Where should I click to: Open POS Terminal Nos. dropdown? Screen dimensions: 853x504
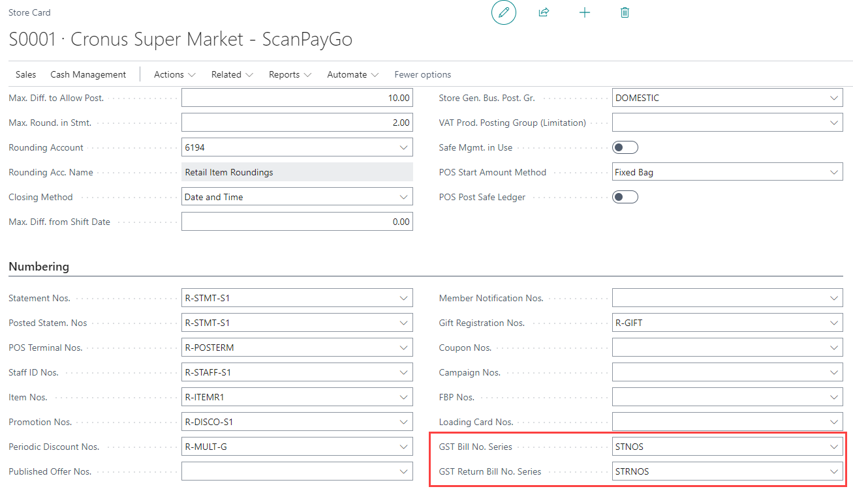tap(403, 348)
